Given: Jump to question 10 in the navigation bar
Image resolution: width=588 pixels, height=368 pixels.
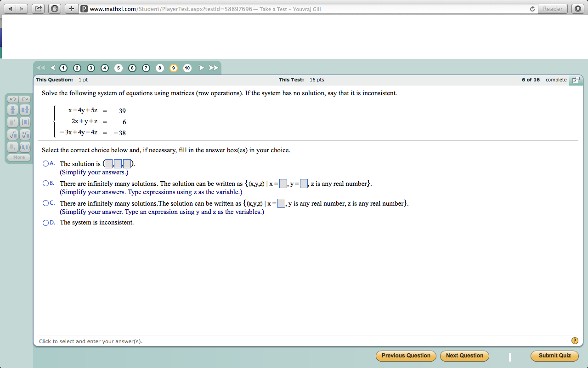Looking at the screenshot, I should coord(187,68).
